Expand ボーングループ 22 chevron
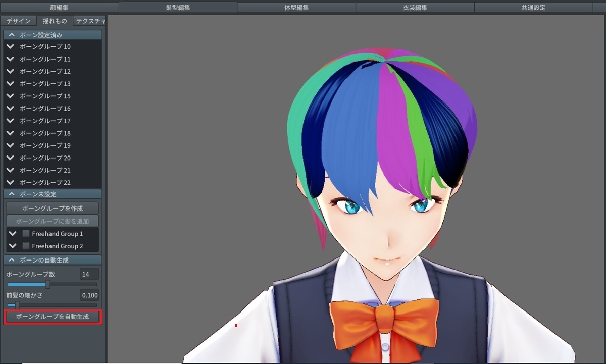606x364 pixels. click(x=10, y=182)
